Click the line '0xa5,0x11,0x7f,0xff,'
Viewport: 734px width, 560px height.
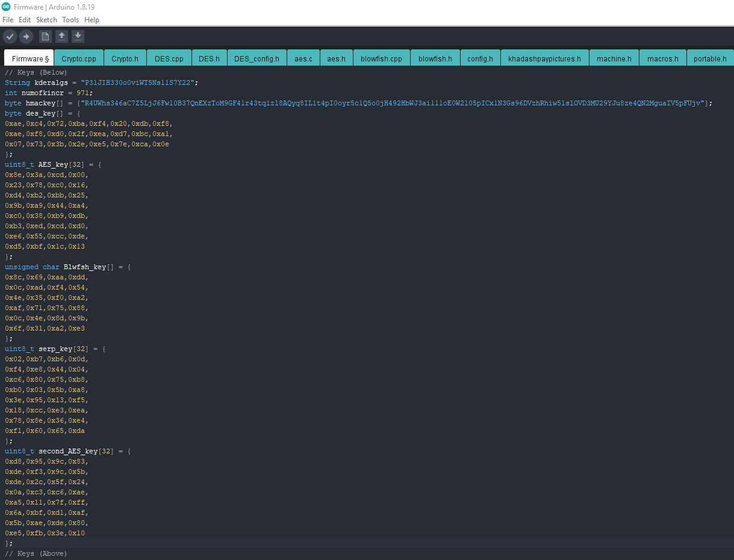pos(47,502)
